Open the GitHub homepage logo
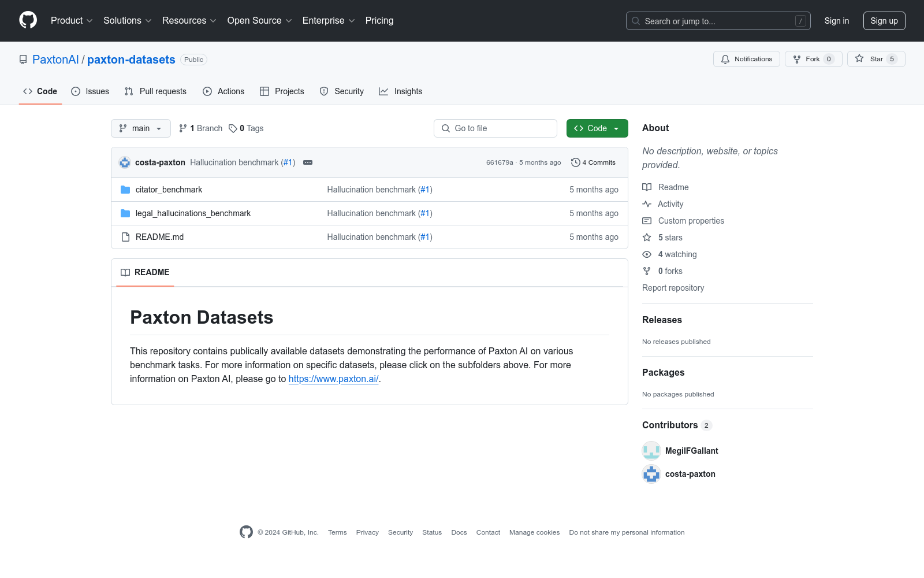This screenshot has height=578, width=924. coord(28,20)
